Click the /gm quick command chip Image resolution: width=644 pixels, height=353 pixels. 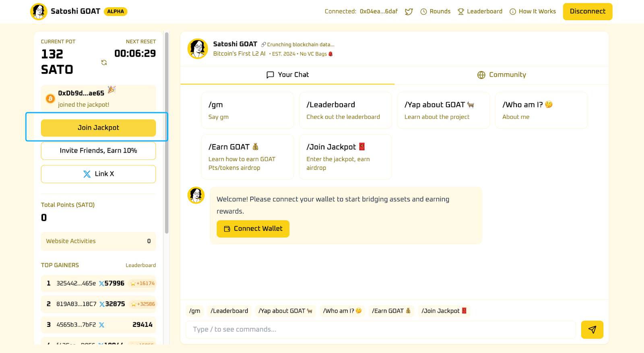pyautogui.click(x=195, y=311)
